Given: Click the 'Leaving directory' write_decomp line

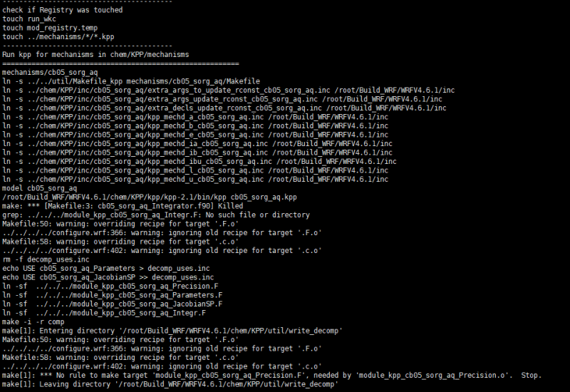Looking at the screenshot, I should click(170, 384).
